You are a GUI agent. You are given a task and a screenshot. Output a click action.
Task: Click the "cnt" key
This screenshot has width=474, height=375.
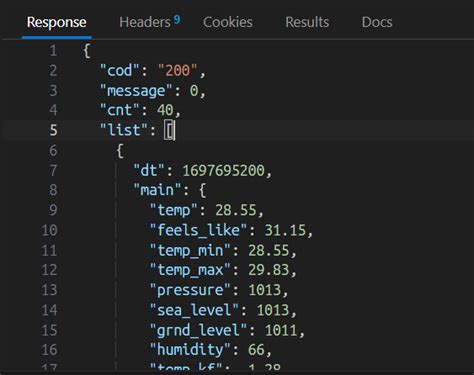[119, 110]
